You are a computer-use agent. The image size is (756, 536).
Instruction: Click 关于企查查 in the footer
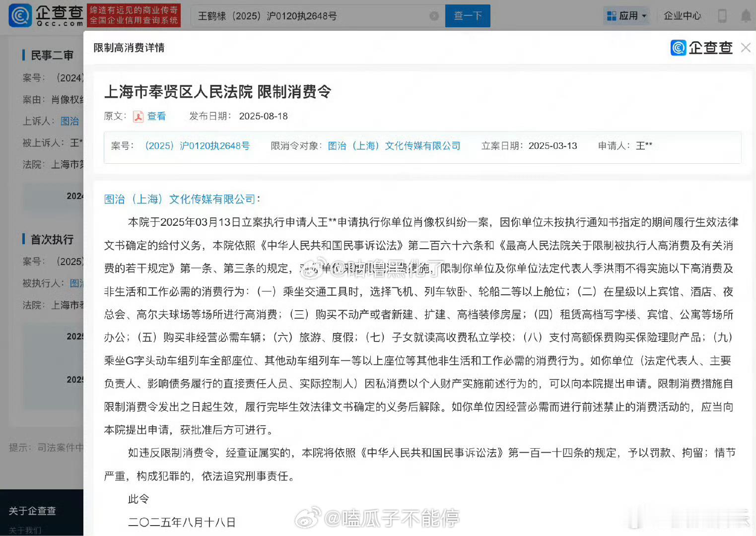tap(32, 511)
